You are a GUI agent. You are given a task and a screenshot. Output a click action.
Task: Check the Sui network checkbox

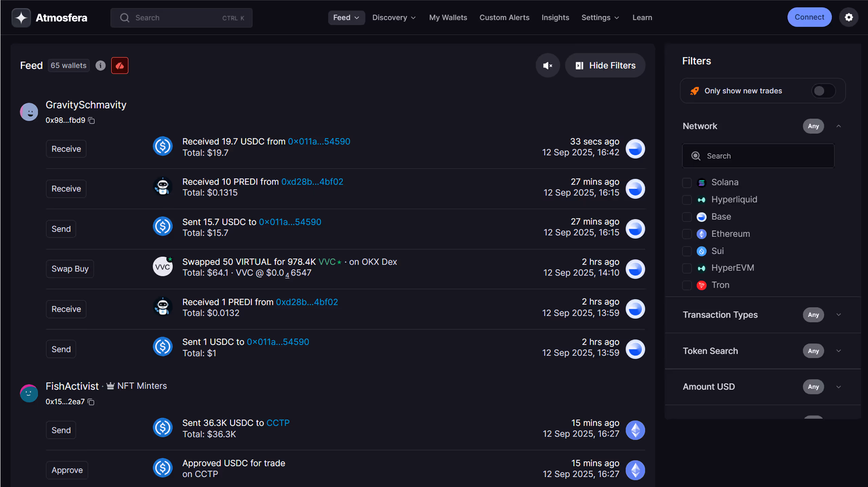tap(687, 251)
